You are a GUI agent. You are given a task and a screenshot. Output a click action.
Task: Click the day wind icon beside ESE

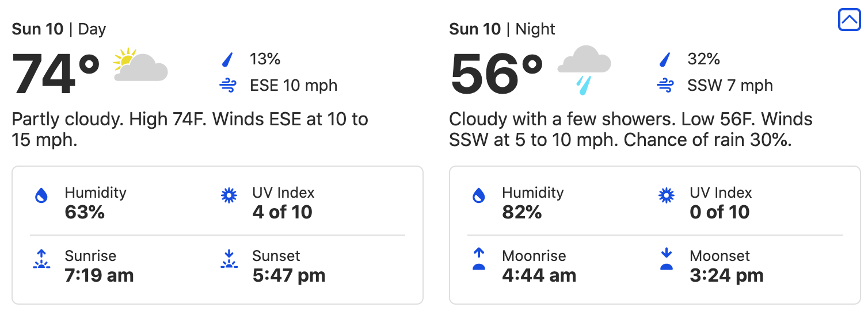click(228, 86)
